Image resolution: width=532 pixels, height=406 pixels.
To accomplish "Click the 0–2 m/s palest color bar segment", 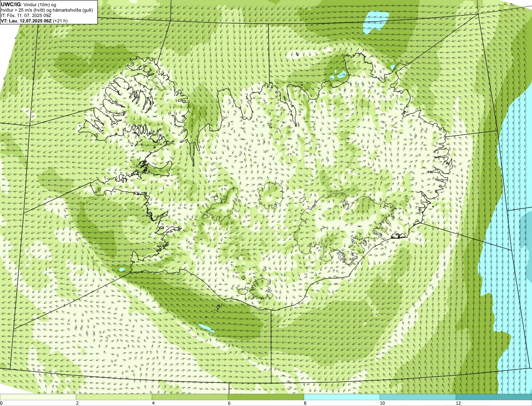I will (x=38, y=397).
